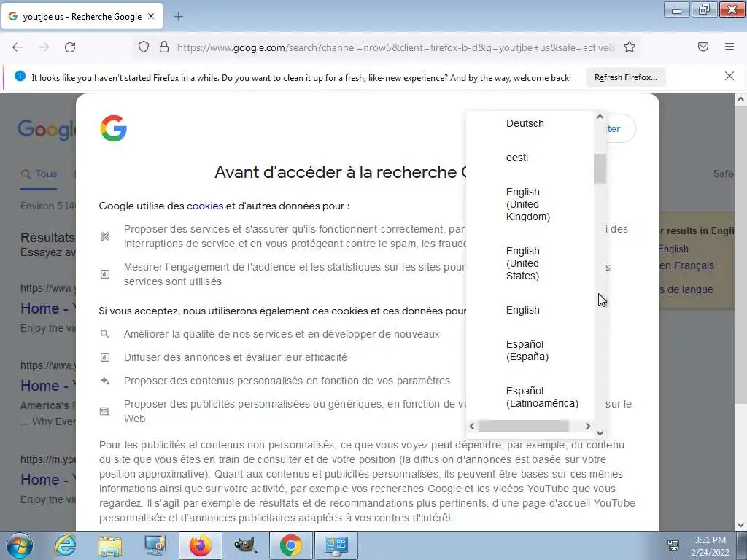
Task: Open the first 'Home -' search result
Action: pos(47,308)
